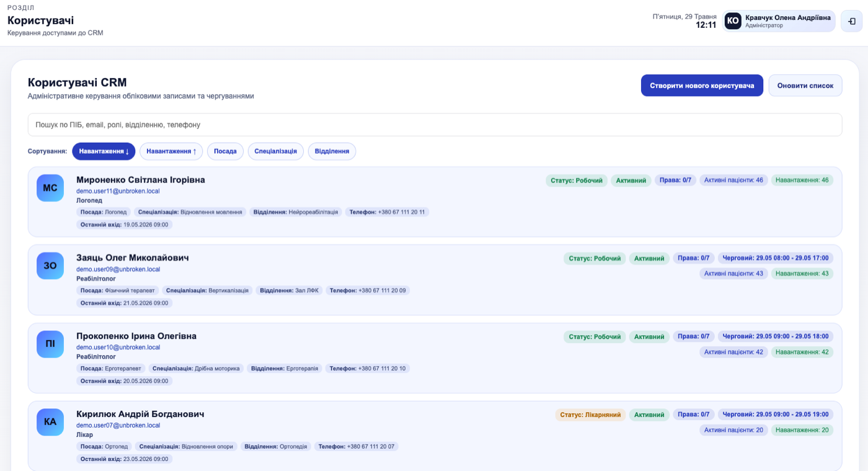This screenshot has width=868, height=471.
Task: Click the Активні пацієнти: 20 badge
Action: pos(734,430)
